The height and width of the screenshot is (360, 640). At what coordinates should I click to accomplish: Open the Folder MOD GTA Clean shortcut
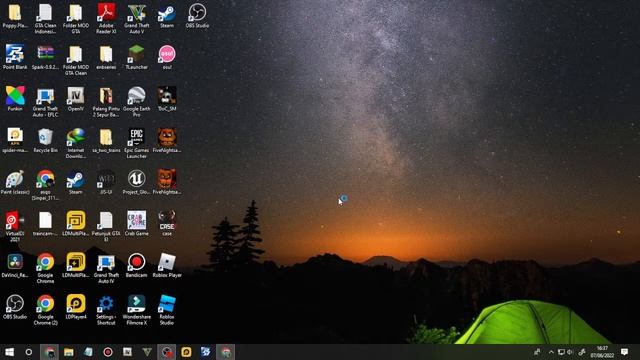pyautogui.click(x=76, y=60)
